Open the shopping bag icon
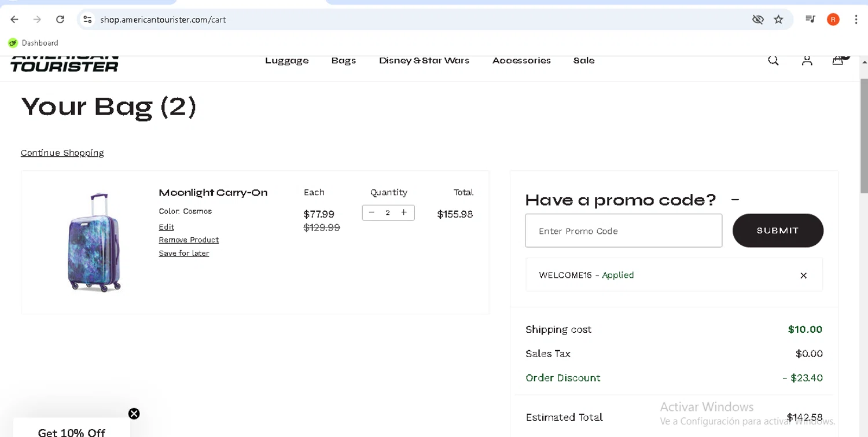 838,60
